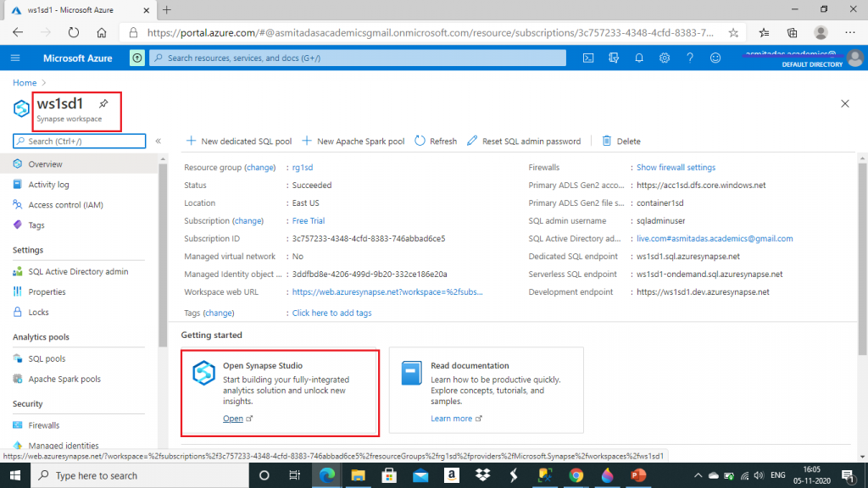The height and width of the screenshot is (488, 868).
Task: Open the Help question mark icon
Action: coord(690,58)
